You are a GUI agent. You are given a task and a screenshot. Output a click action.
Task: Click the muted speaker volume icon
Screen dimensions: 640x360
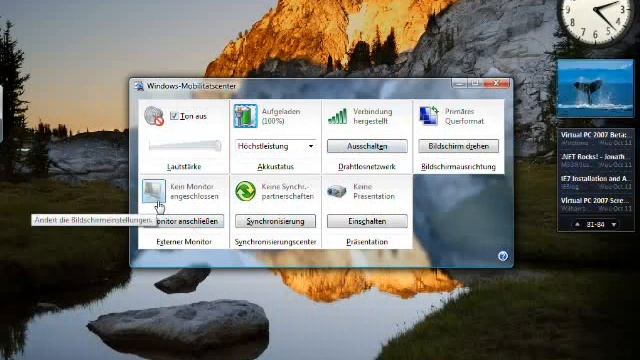pyautogui.click(x=154, y=116)
